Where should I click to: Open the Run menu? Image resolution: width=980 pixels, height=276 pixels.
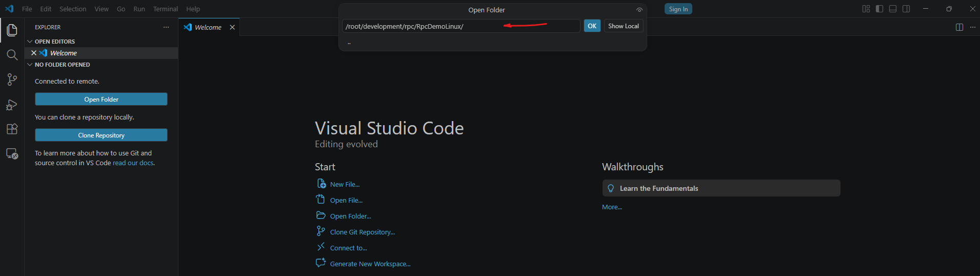click(x=139, y=9)
